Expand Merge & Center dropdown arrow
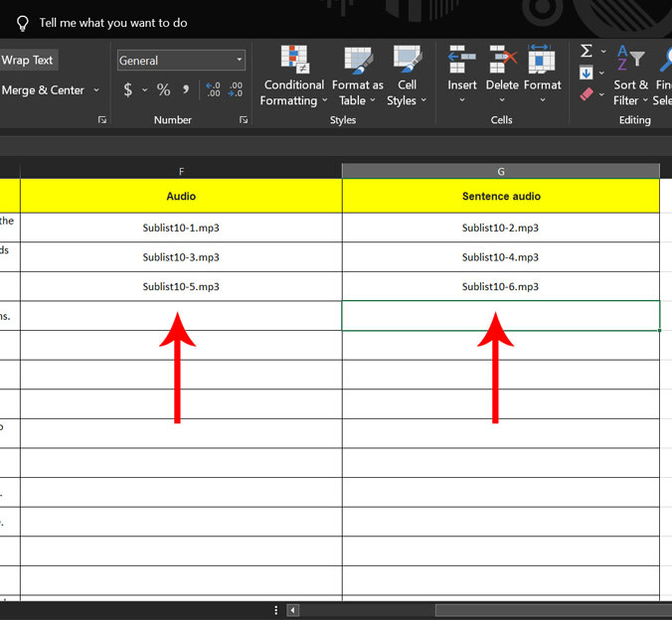This screenshot has width=672, height=620. click(96, 90)
